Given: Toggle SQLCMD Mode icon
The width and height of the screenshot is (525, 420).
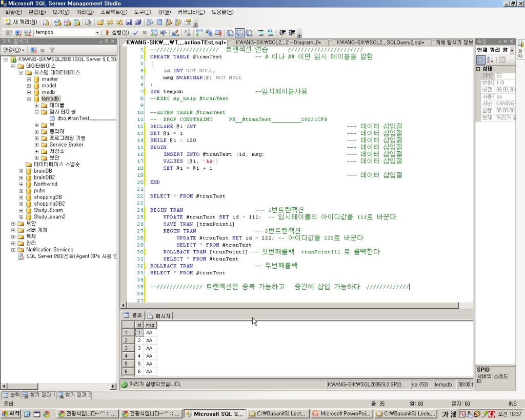Looking at the screenshot, I should click(218, 32).
